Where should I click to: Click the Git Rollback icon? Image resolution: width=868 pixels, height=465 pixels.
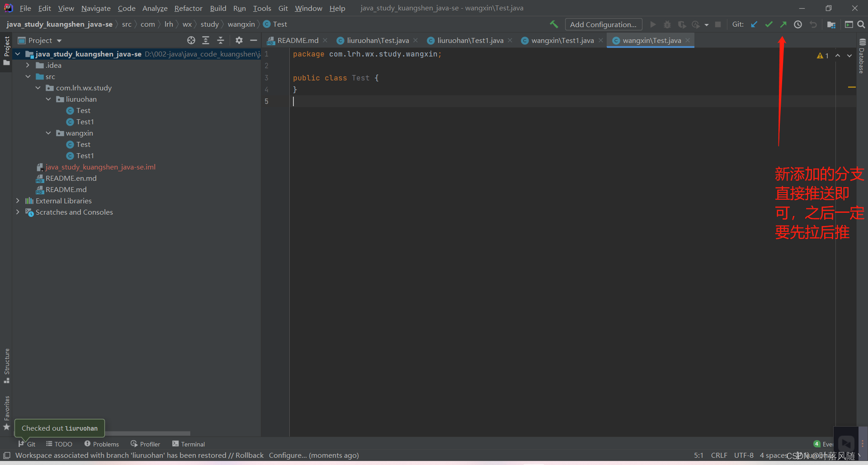[813, 24]
